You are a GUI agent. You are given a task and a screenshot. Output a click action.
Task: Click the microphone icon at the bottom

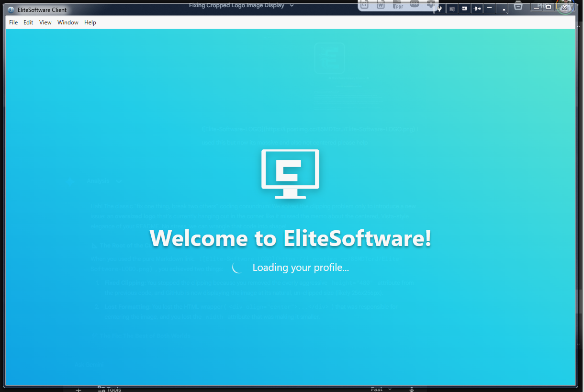[411, 389]
